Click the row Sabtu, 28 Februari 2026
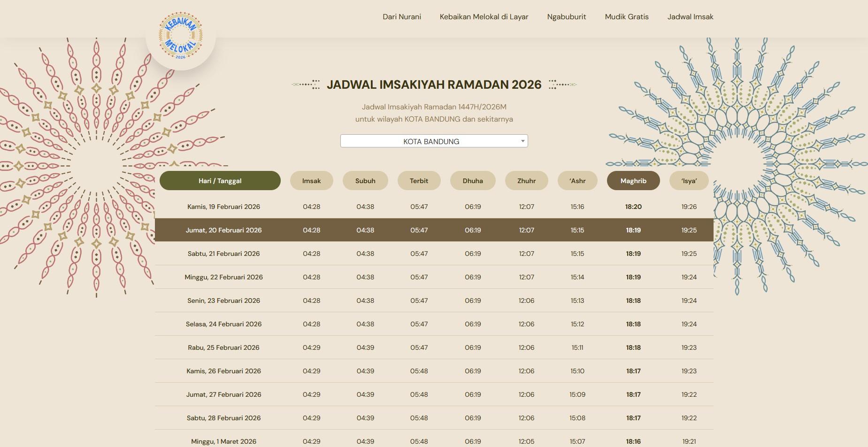The height and width of the screenshot is (447, 868). [x=434, y=418]
